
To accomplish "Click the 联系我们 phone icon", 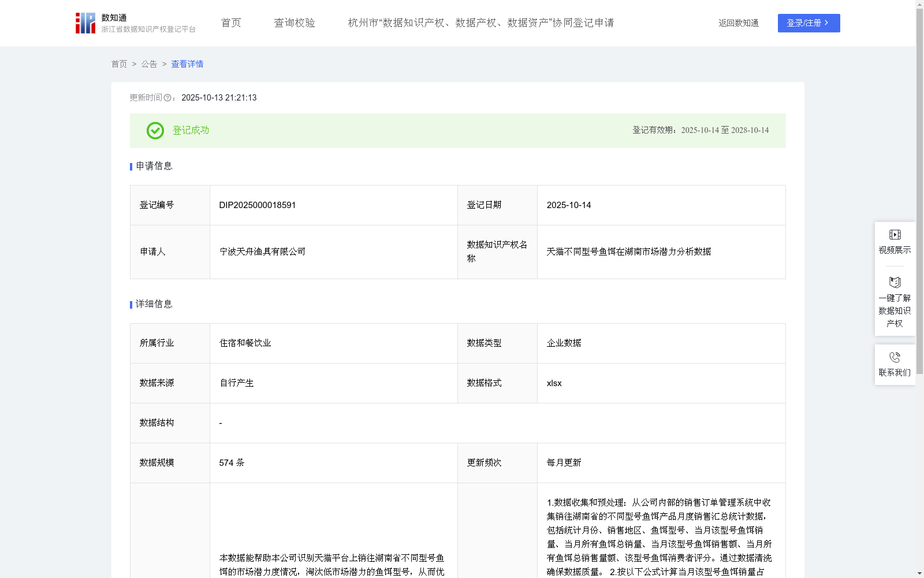I will pos(895,357).
